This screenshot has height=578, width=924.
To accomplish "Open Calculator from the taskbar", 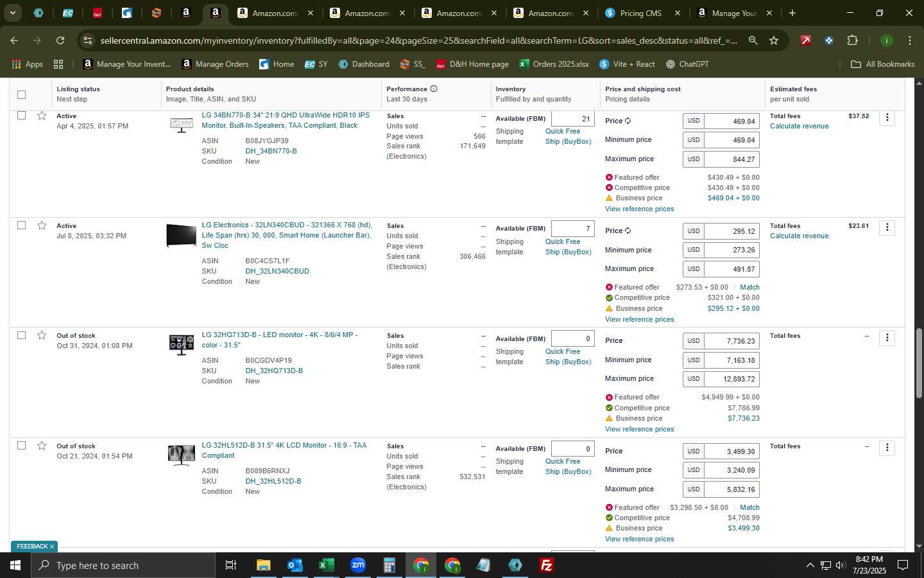I will pyautogui.click(x=389, y=565).
